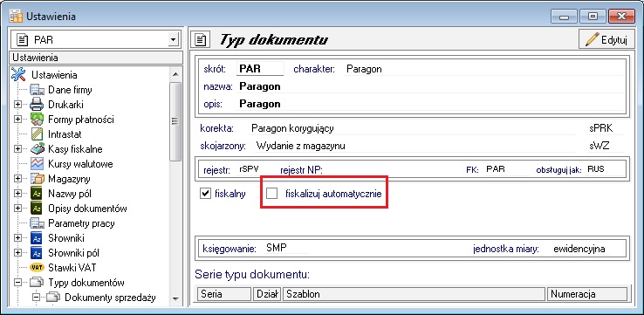The height and width of the screenshot is (315, 644).
Task: Click the skrót field showing PAR
Action: click(x=260, y=69)
